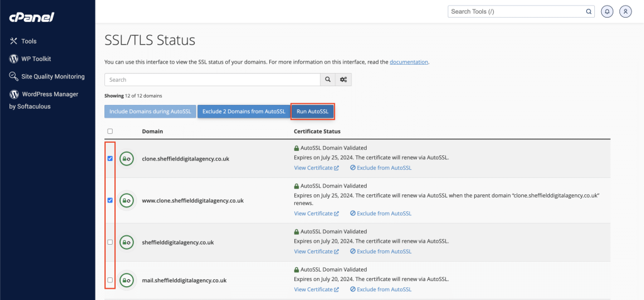View Certificate for sheffielddigitalagency.co.uk
This screenshot has width=644, height=300.
316,252
